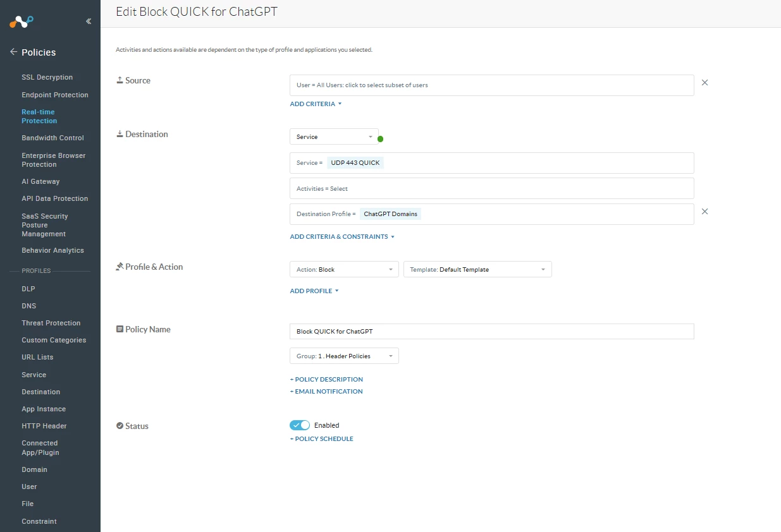This screenshot has height=532, width=781.
Task: Click the Destination Profile field
Action: click(x=491, y=214)
